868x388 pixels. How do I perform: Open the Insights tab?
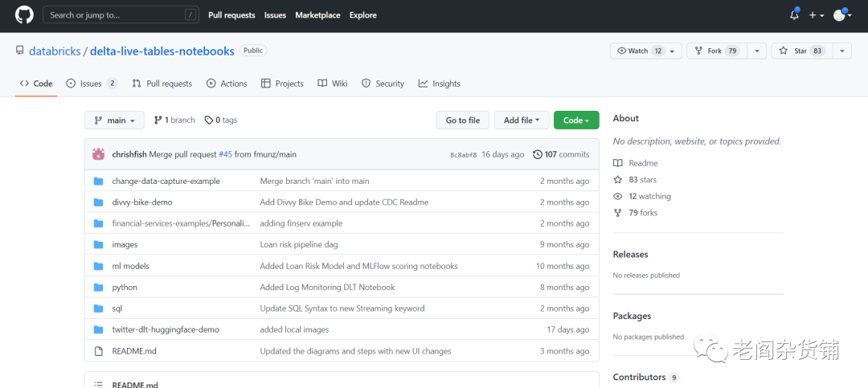coord(439,84)
